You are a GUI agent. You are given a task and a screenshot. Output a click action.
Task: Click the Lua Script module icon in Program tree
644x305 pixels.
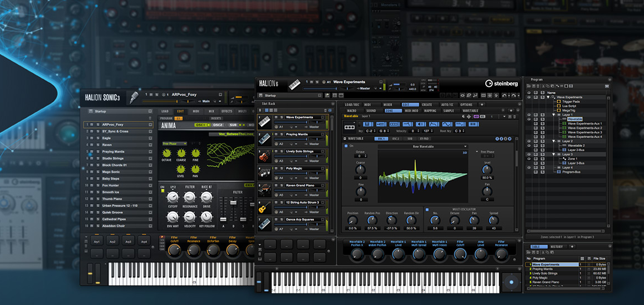[559, 106]
